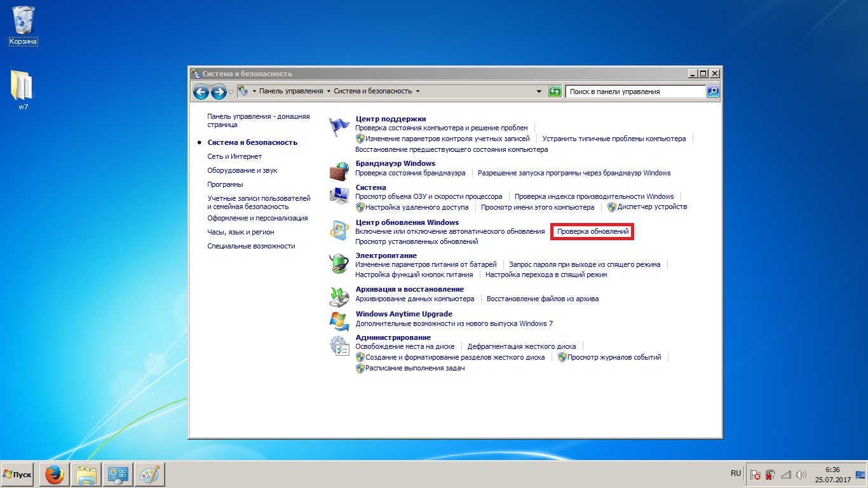Open Просмотр имени этого компьютера
This screenshot has height=488, width=868.
[x=538, y=207]
